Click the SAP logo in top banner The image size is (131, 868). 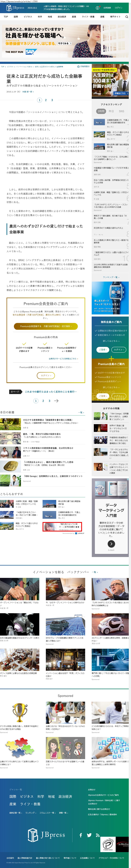(x=31, y=52)
